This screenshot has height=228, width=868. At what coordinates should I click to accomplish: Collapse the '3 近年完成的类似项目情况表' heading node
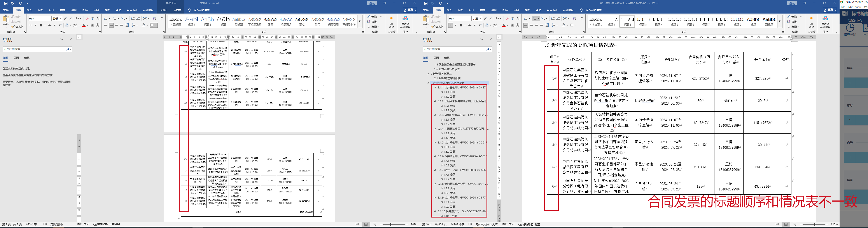(x=428, y=83)
